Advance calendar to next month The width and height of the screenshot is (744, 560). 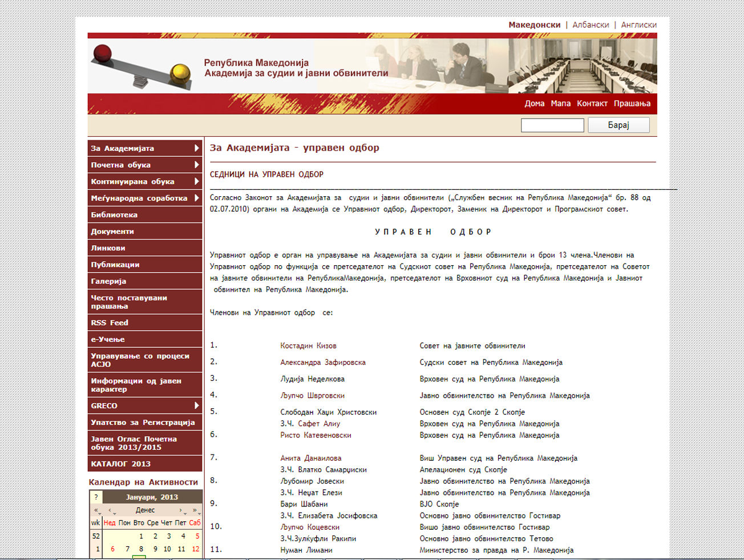coord(181,510)
